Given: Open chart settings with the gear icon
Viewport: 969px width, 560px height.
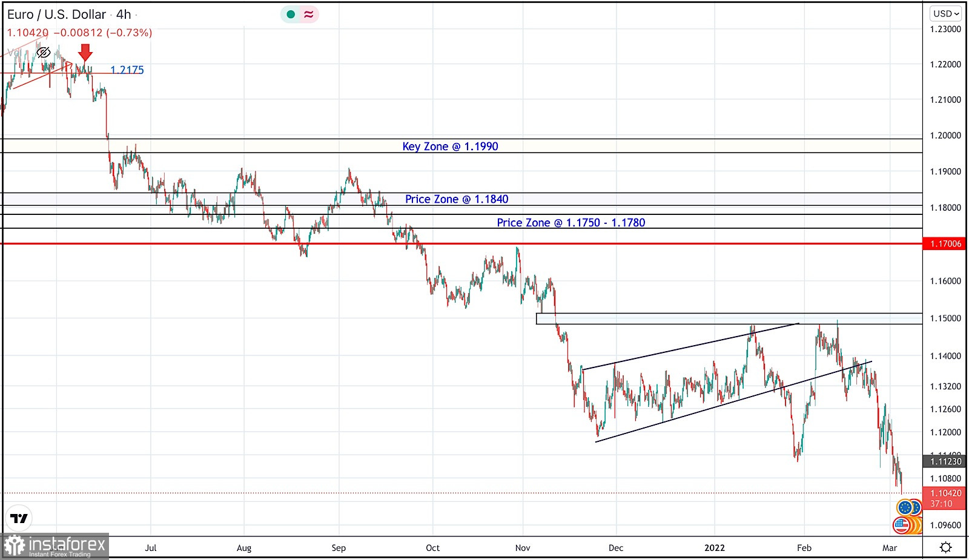Looking at the screenshot, I should tap(945, 547).
